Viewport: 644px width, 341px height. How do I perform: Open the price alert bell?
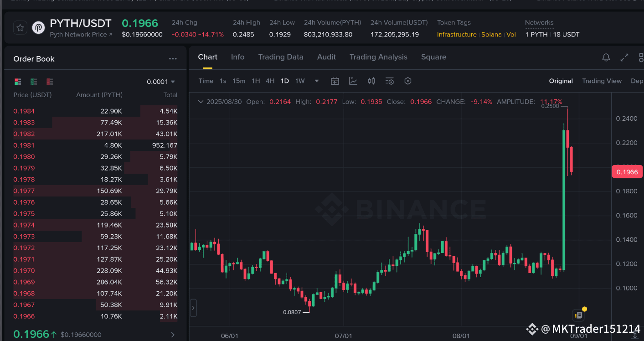pos(606,57)
